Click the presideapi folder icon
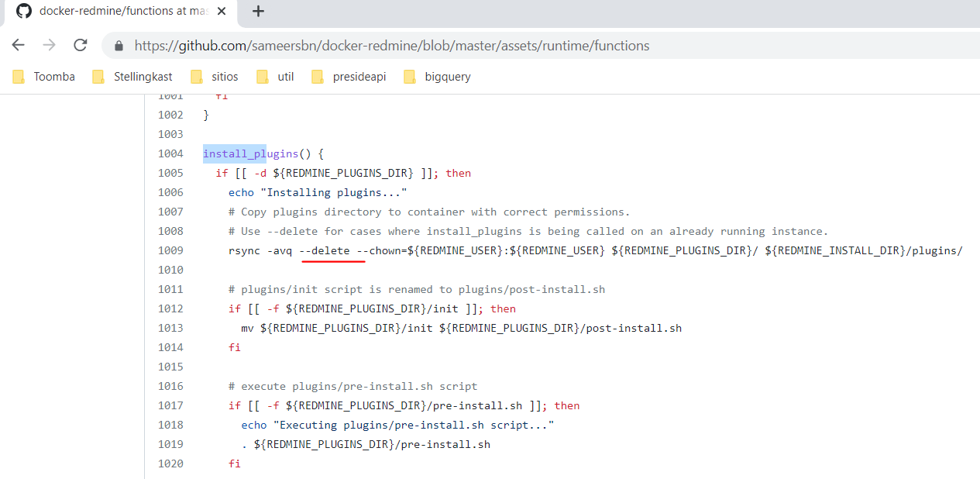The height and width of the screenshot is (479, 980). coord(318,76)
